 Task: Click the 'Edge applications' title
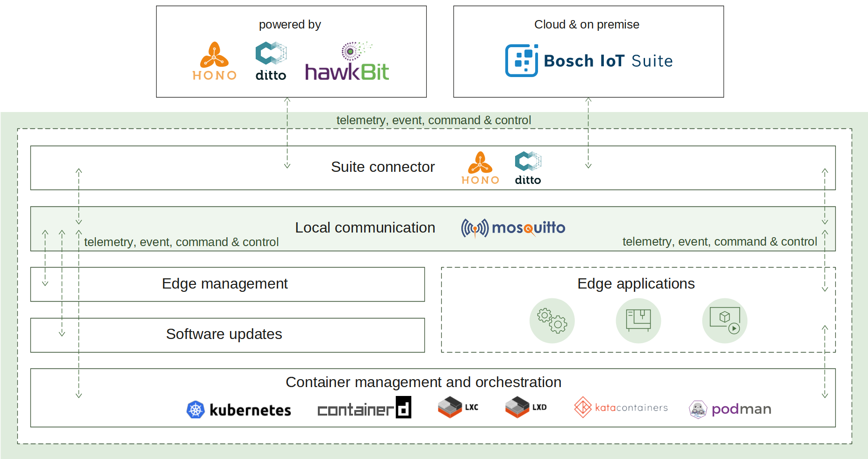(636, 283)
